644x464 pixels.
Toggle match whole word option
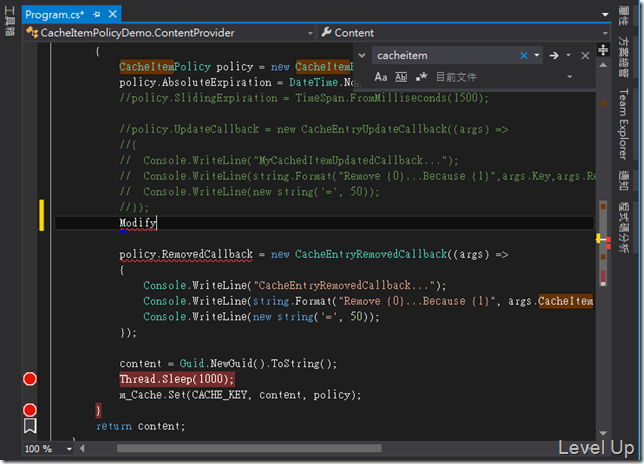click(401, 77)
